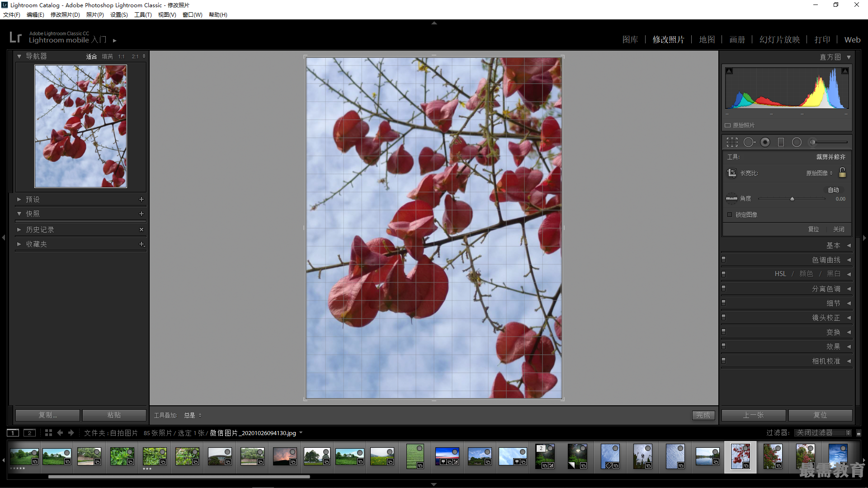
Task: Collapse the 快照 panel
Action: click(x=19, y=214)
